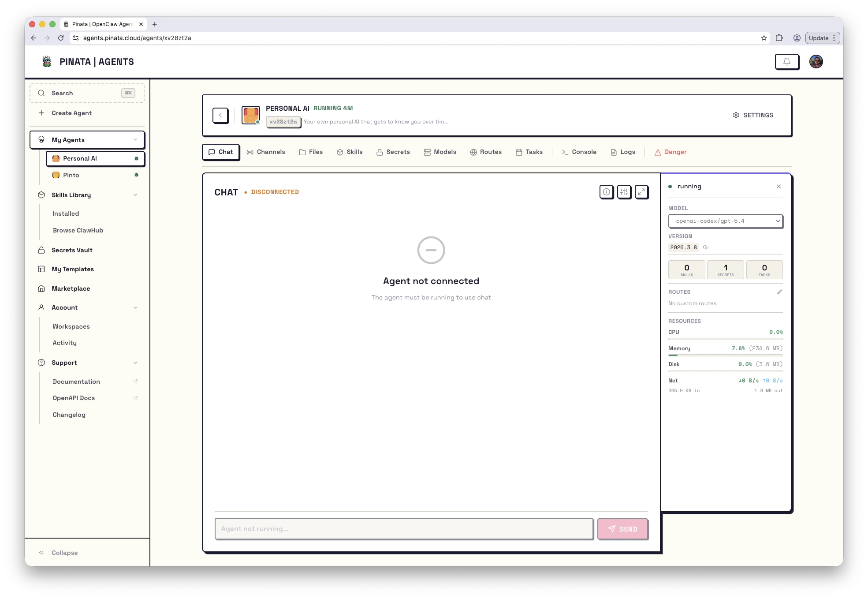The image size is (868, 599).
Task: Click the version update cloud icon
Action: point(706,247)
